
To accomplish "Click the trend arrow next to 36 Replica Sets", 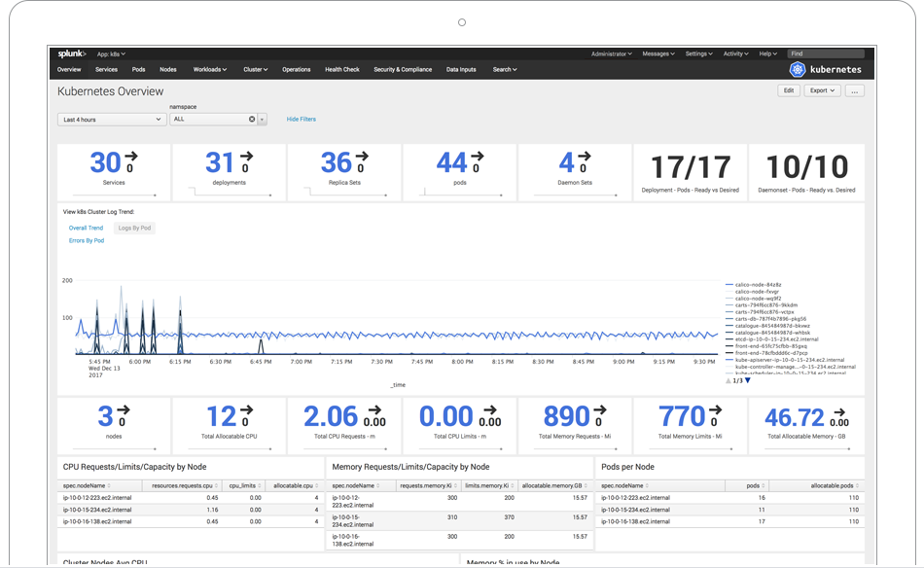I will (x=363, y=157).
